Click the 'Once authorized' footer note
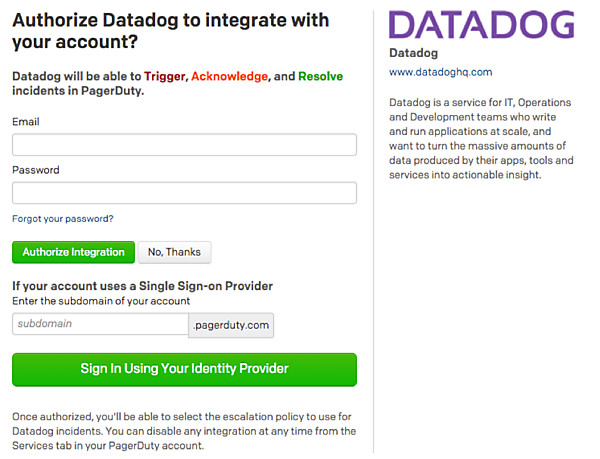Screen dimensions: 600x459 [183, 431]
